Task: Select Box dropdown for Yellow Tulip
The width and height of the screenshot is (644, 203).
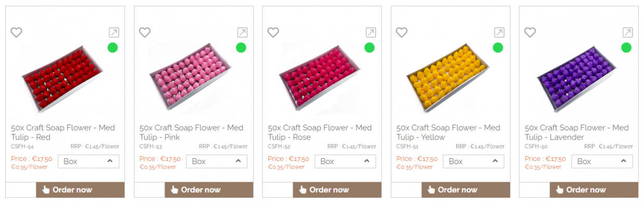Action: pyautogui.click(x=474, y=161)
